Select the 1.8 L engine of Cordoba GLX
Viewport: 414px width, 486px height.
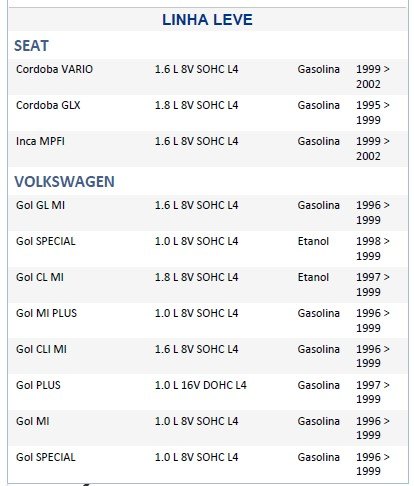pyautogui.click(x=196, y=105)
